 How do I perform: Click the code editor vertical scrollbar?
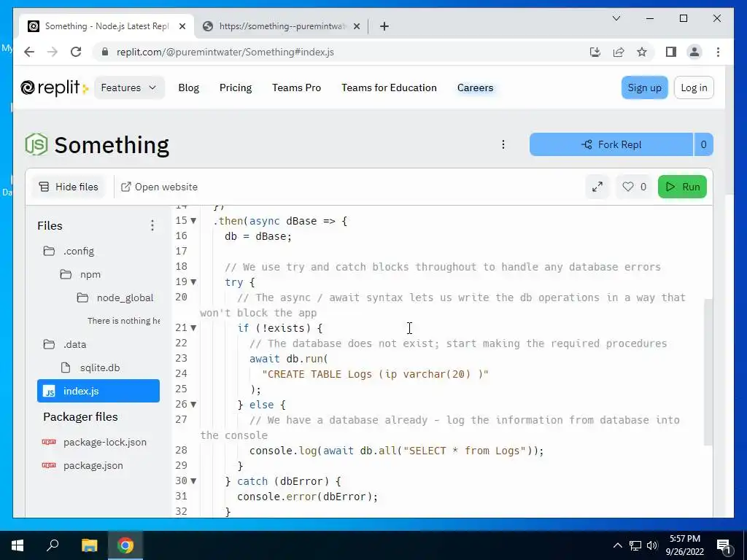click(x=708, y=373)
